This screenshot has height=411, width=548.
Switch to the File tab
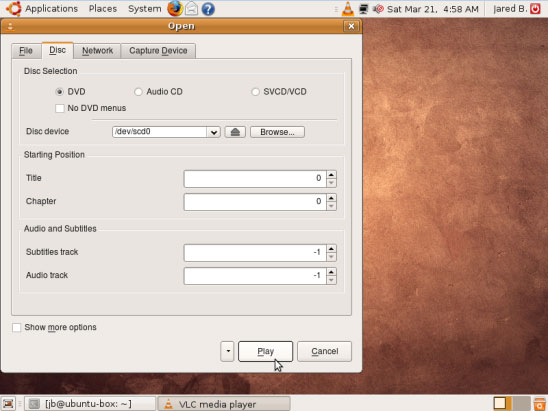(x=26, y=51)
